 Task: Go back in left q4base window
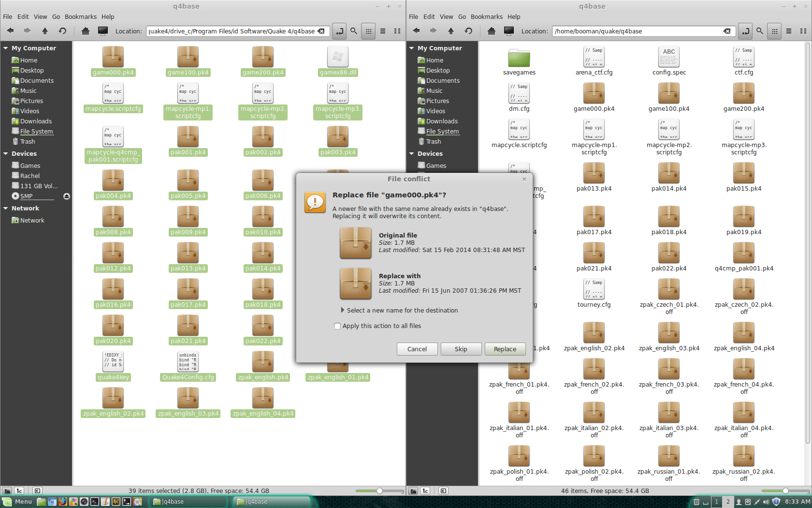point(10,31)
